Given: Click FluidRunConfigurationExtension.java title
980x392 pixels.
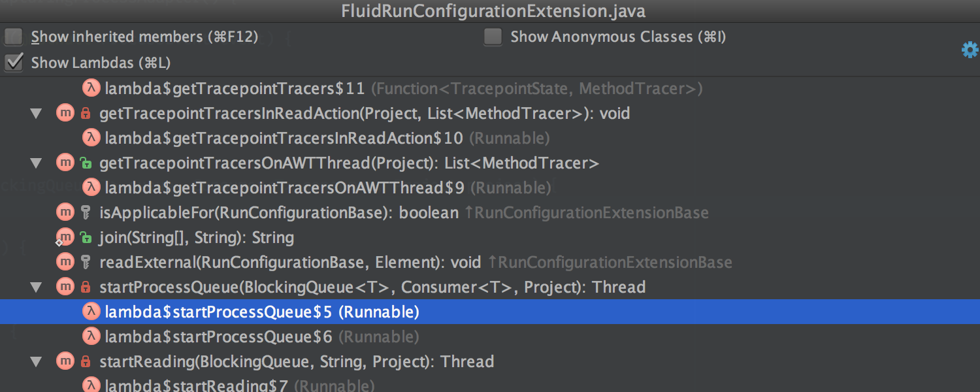Looking at the screenshot, I should click(493, 11).
